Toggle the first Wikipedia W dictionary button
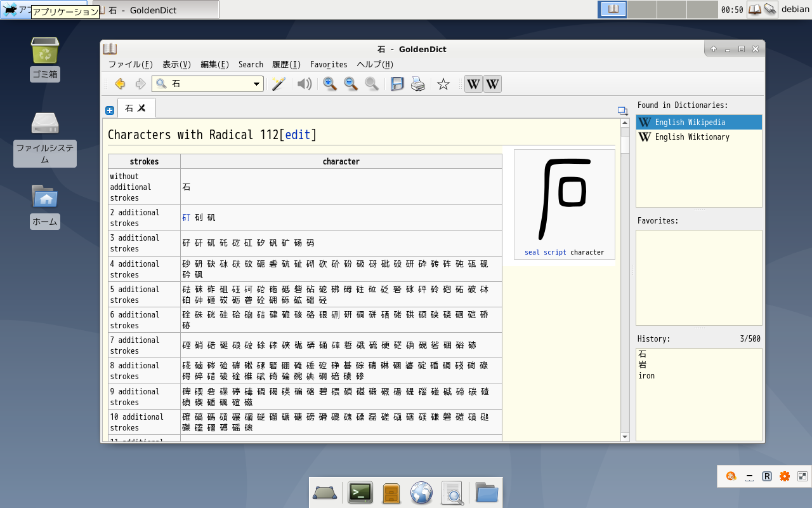 (473, 84)
